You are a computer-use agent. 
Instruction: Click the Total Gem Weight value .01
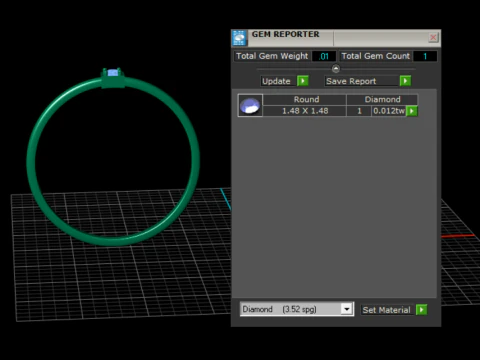324,56
